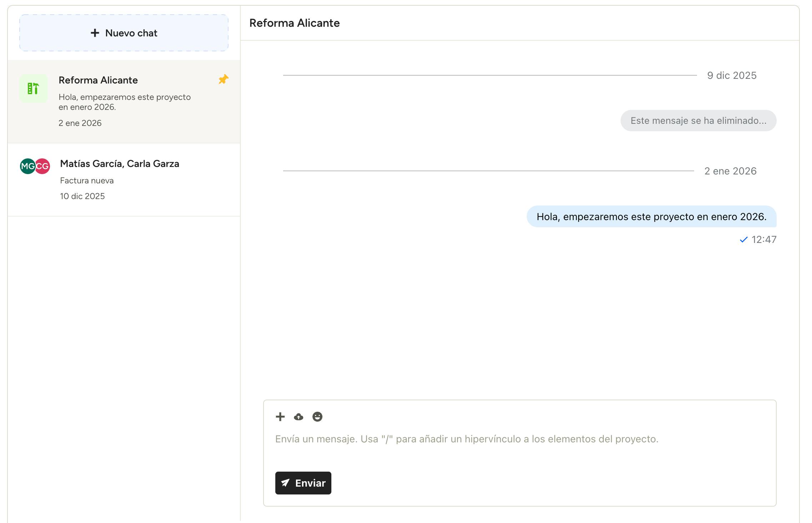The height and width of the screenshot is (523, 812).
Task: Click the 'Factura nueva' preview text
Action: pos(87,181)
